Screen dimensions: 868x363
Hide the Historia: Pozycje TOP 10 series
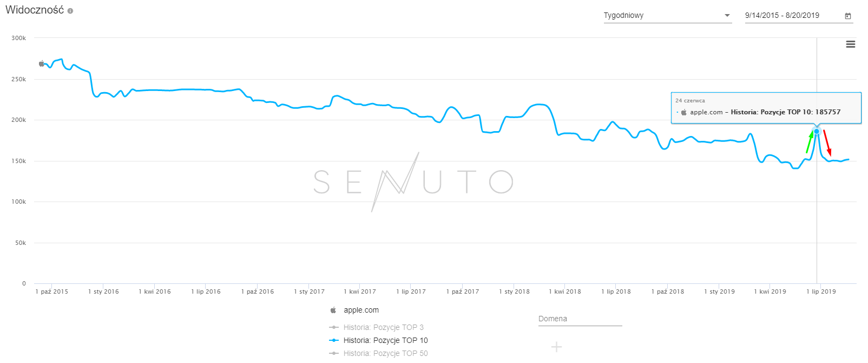pos(385,340)
